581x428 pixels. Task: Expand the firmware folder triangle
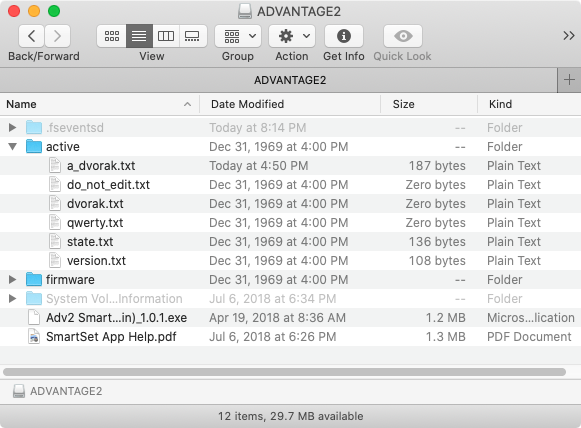[x=13, y=279]
